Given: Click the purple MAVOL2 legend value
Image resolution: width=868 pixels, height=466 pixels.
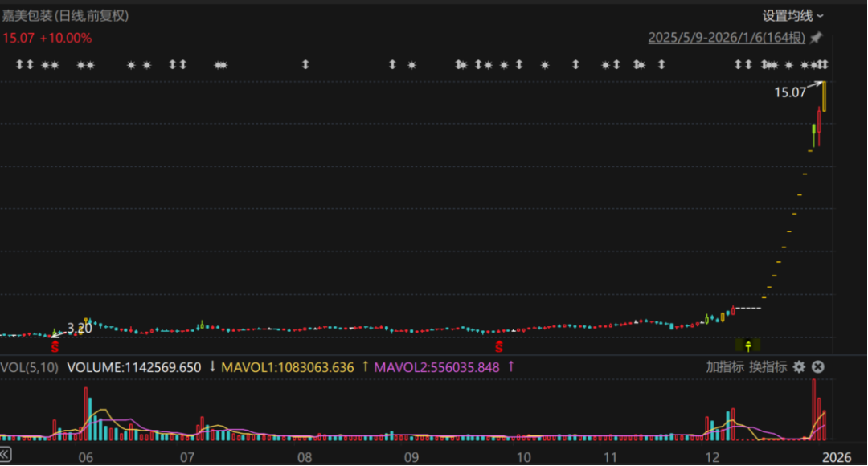Looking at the screenshot, I should pos(437,367).
